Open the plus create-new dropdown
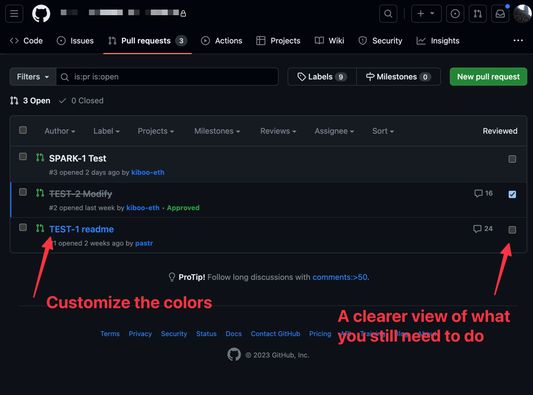Image resolution: width=533 pixels, height=395 pixels. (x=426, y=14)
